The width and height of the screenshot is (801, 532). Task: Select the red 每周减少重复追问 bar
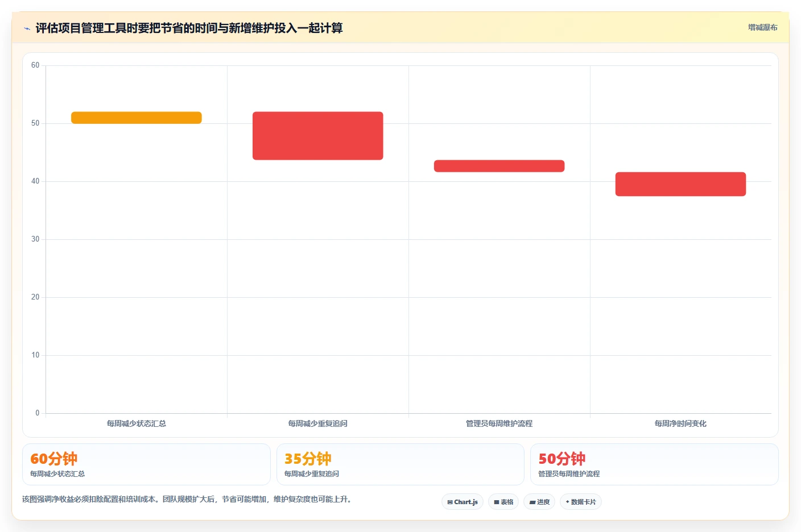pos(318,136)
